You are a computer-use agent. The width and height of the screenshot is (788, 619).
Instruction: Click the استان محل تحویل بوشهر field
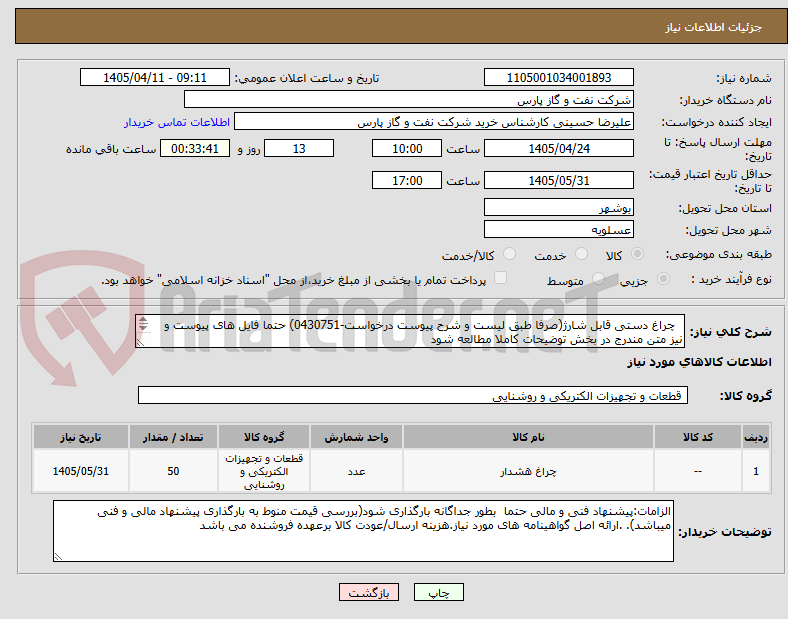click(x=558, y=207)
